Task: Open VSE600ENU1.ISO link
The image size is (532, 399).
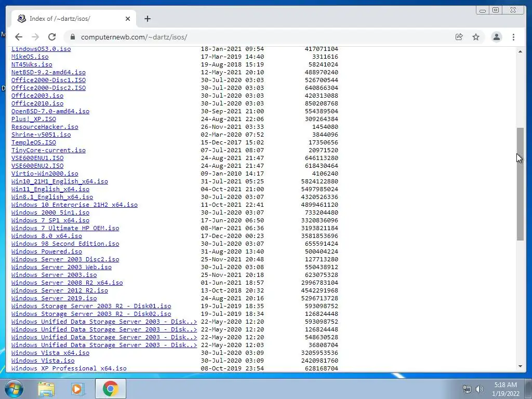Action: coord(37,158)
